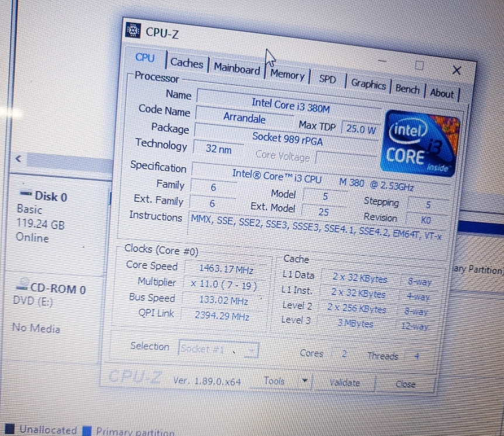Switch to the Caches tab
Viewport: 504px width, 436px height.
click(x=187, y=63)
